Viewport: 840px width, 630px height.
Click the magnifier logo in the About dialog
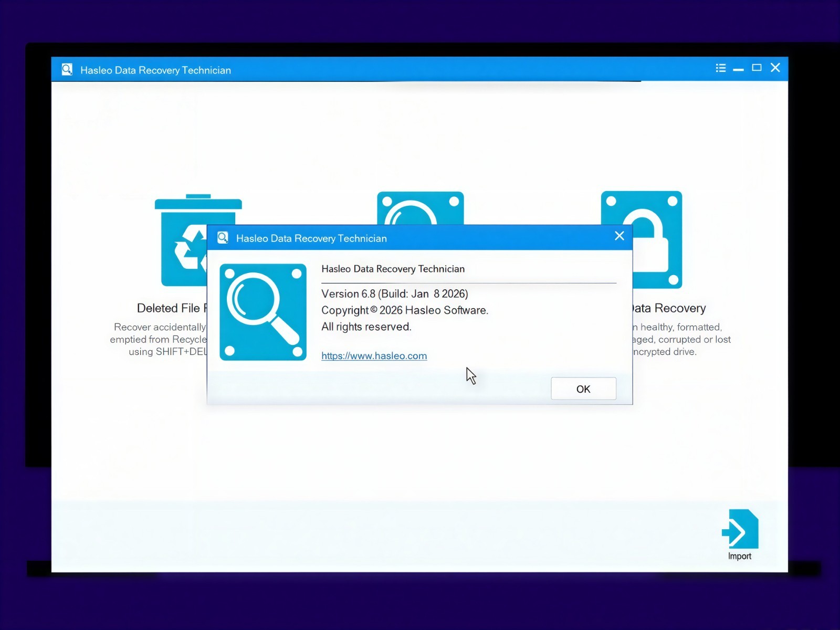[x=263, y=312]
